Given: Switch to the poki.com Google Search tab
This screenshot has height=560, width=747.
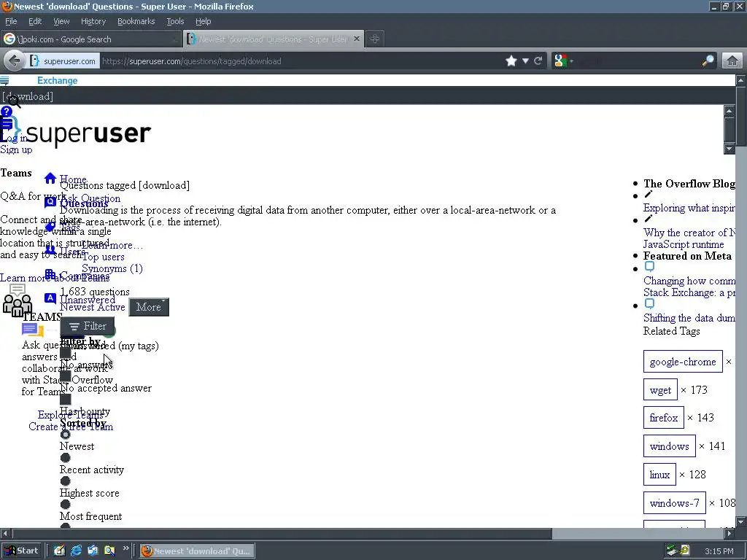Looking at the screenshot, I should pos(91,39).
